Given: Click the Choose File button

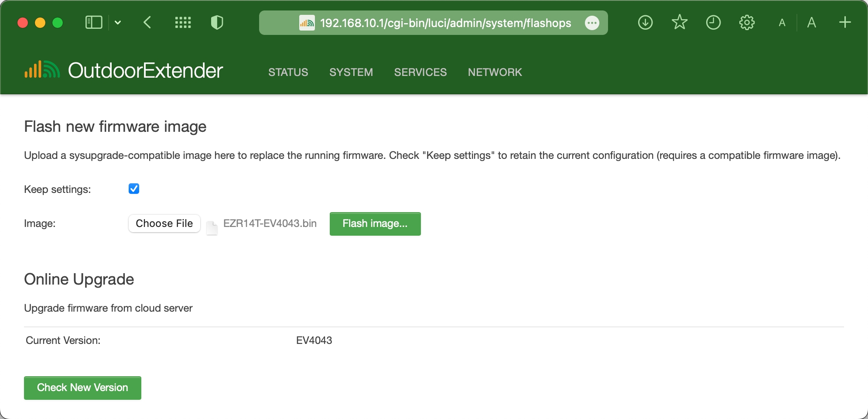Looking at the screenshot, I should (x=164, y=223).
